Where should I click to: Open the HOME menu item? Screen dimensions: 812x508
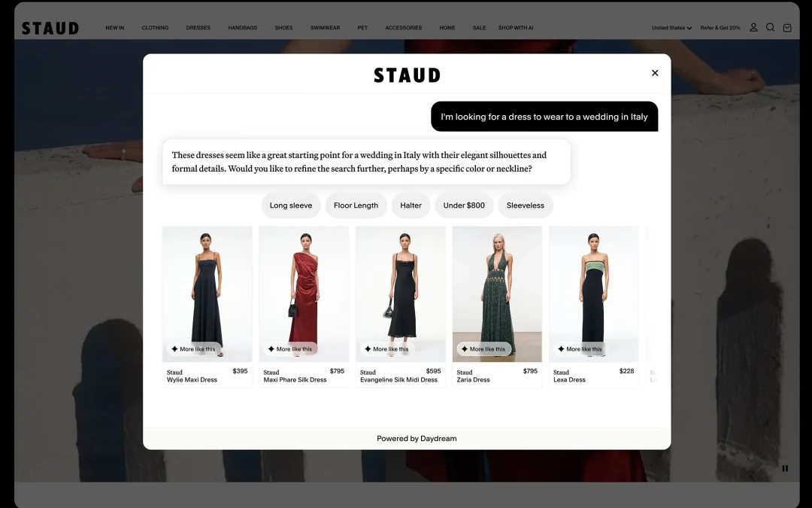[x=447, y=28]
